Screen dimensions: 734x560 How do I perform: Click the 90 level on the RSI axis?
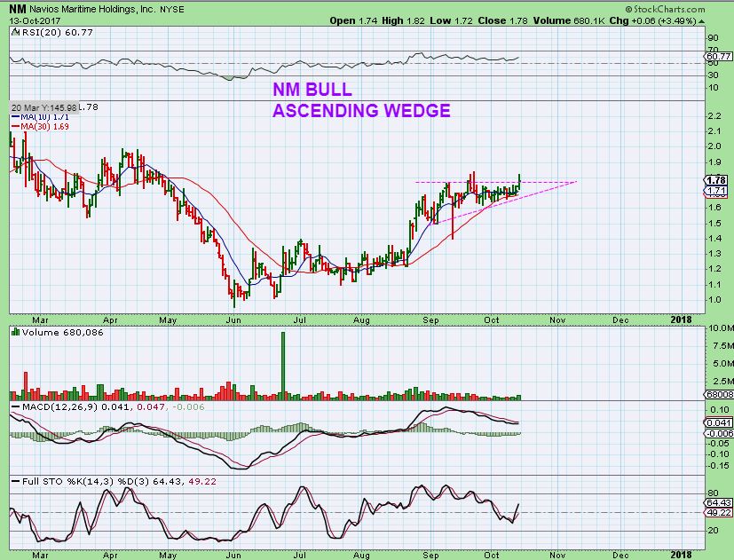tap(714, 38)
